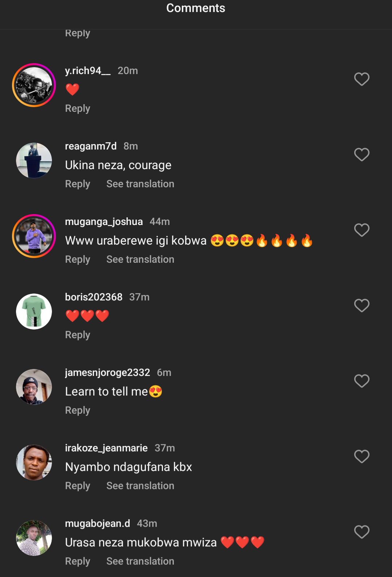Image resolution: width=392 pixels, height=577 pixels.
Task: Tap mugabojean.d's avatar
Action: point(34,538)
